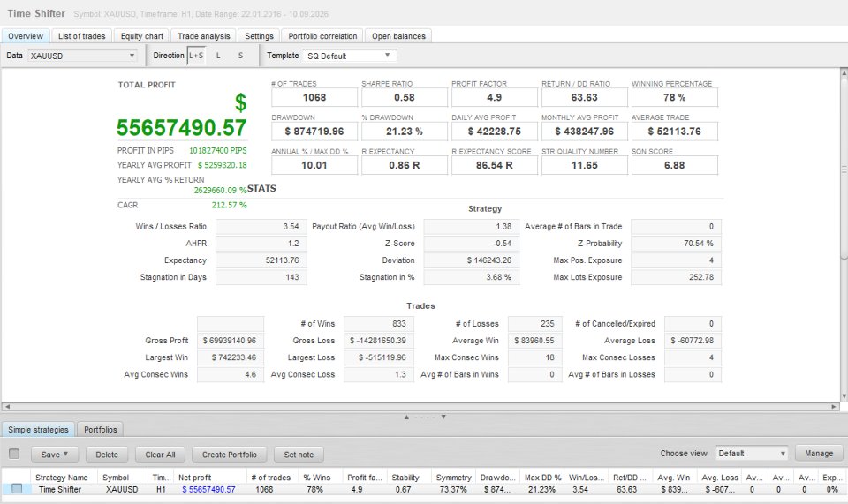Click Return/DD ratio value 63.63
Image resolution: width=848 pixels, height=504 pixels.
coord(585,97)
